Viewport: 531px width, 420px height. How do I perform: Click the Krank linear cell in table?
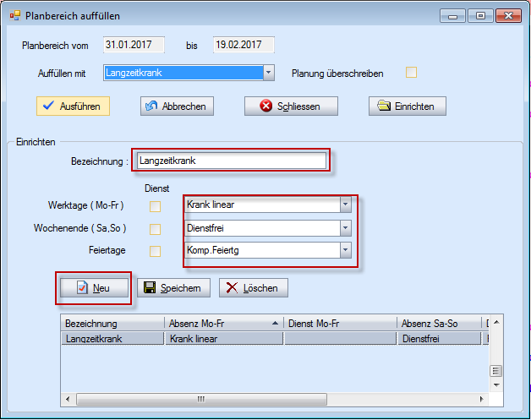coord(224,338)
